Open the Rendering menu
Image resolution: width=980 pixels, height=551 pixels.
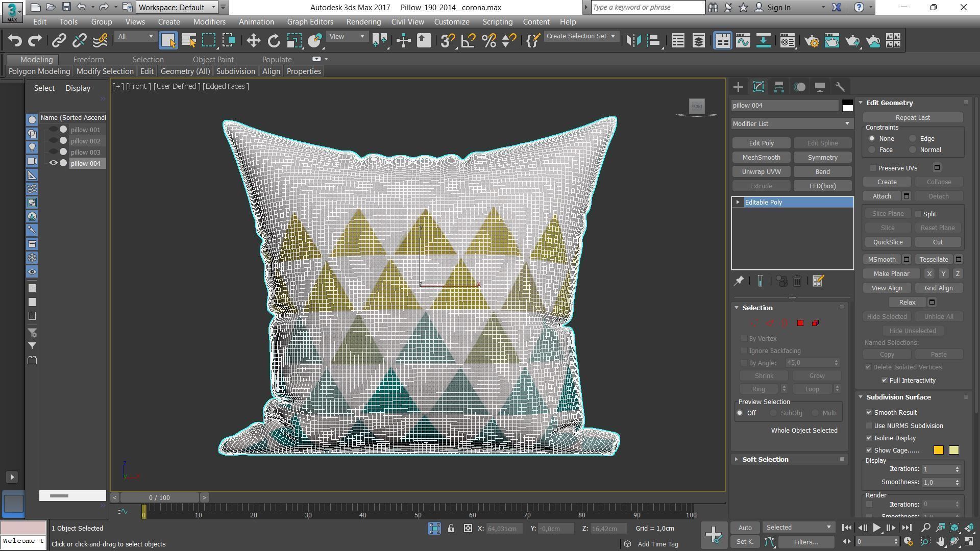pyautogui.click(x=363, y=22)
